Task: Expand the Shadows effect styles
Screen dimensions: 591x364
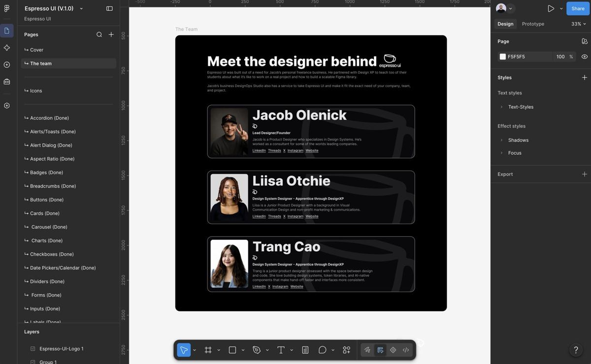Action: click(x=501, y=140)
